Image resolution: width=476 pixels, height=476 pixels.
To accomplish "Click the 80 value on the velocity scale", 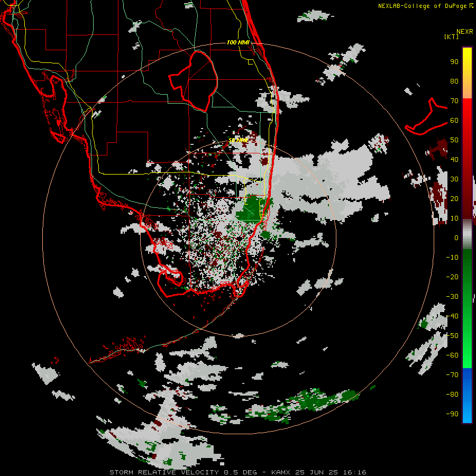I will coord(454,81).
